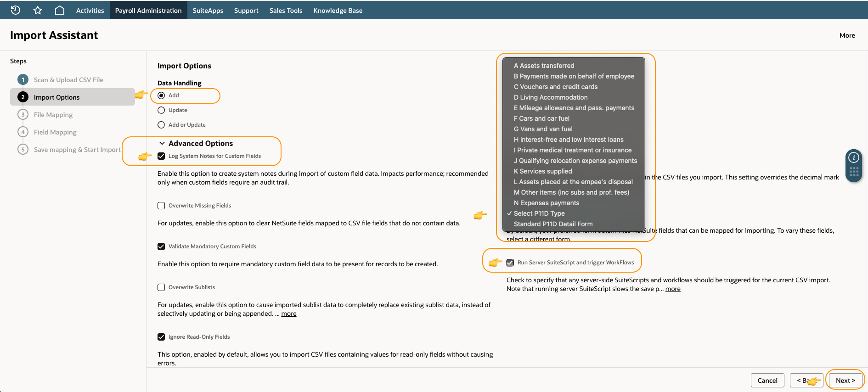The width and height of the screenshot is (868, 392).
Task: Click the Cancel button
Action: coord(767,381)
